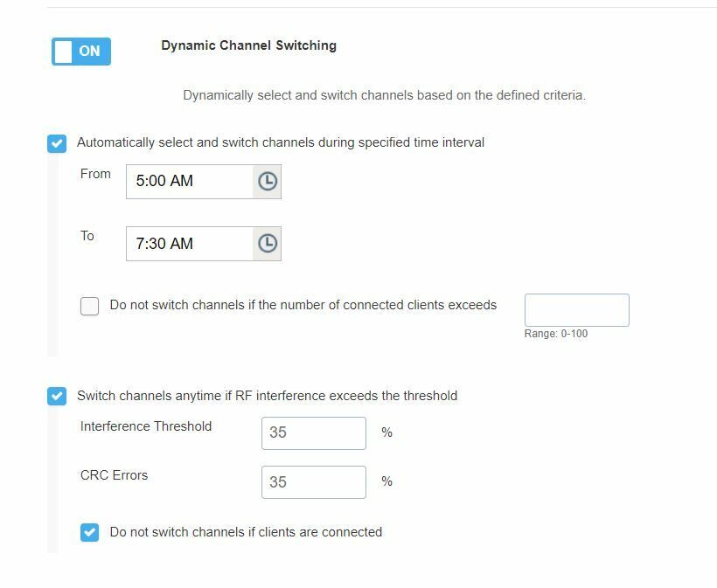Enable the connected clients limit checkbox
The height and width of the screenshot is (588, 717).
(x=89, y=306)
